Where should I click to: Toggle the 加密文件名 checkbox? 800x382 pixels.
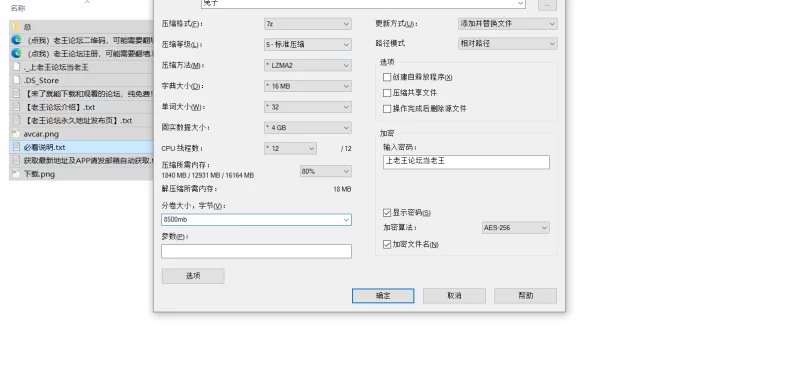click(387, 244)
